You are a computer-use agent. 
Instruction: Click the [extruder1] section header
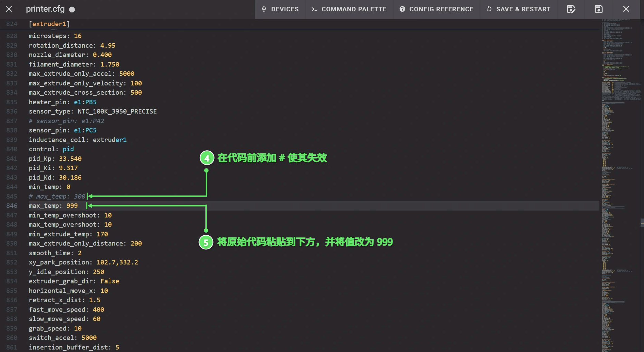[x=49, y=24]
